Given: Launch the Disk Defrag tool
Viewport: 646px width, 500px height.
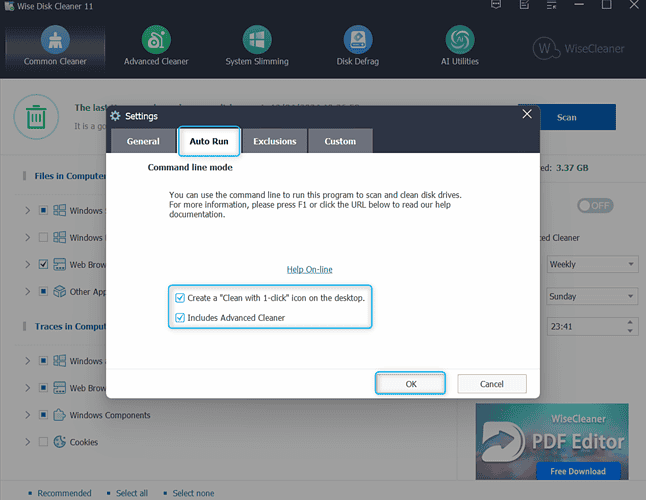Looking at the screenshot, I should (357, 46).
